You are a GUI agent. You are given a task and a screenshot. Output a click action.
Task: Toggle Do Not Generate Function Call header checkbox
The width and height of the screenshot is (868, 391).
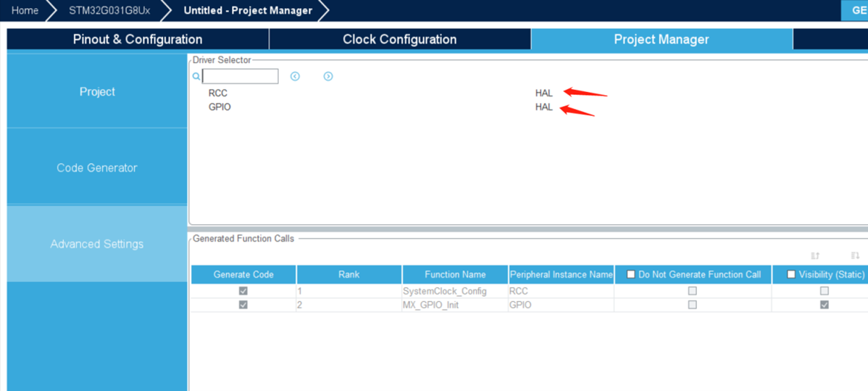tap(630, 274)
